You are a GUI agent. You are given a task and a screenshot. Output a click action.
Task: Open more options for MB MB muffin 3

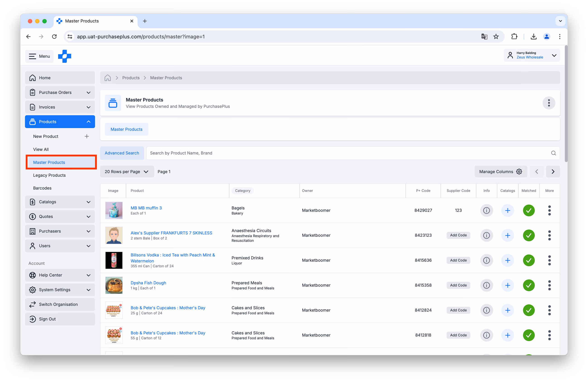pyautogui.click(x=549, y=211)
